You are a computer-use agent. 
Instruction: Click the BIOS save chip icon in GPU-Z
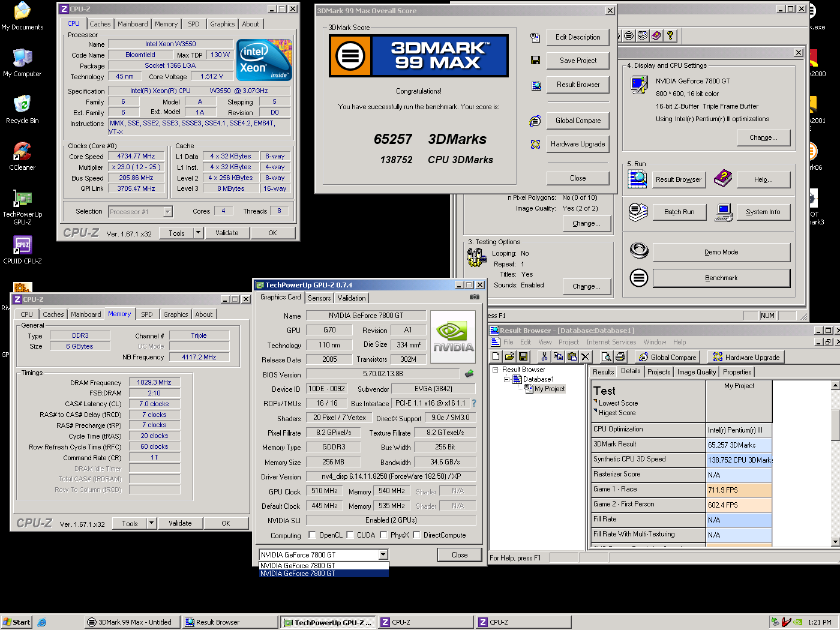click(x=469, y=374)
